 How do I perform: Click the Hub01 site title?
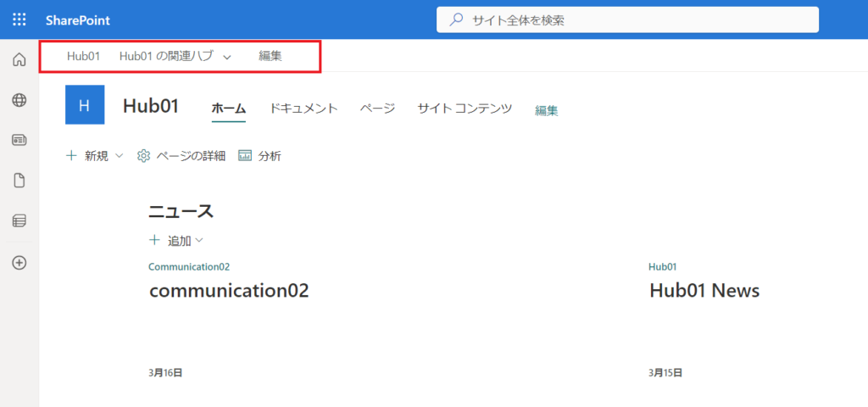[x=151, y=105]
